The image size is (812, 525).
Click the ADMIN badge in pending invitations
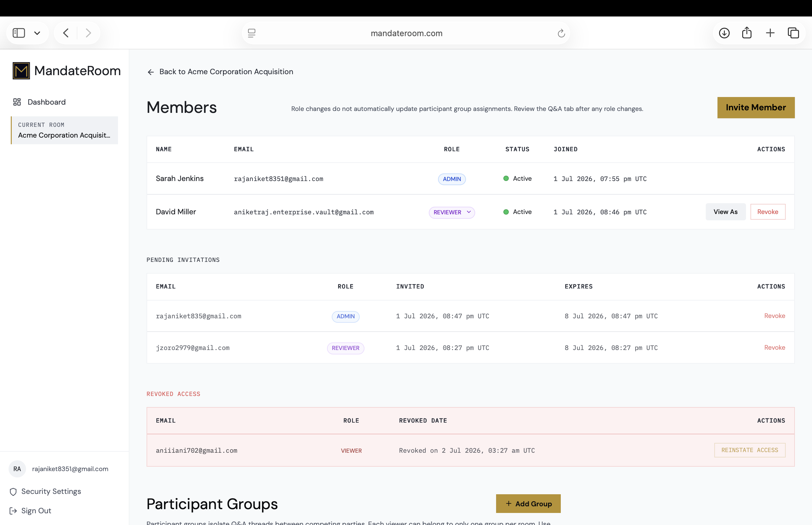(x=345, y=316)
